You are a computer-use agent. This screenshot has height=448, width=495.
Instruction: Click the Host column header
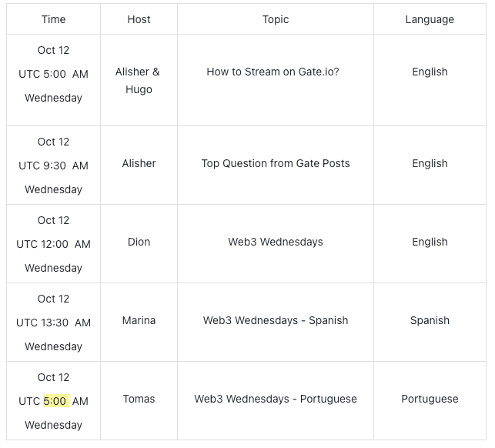139,19
